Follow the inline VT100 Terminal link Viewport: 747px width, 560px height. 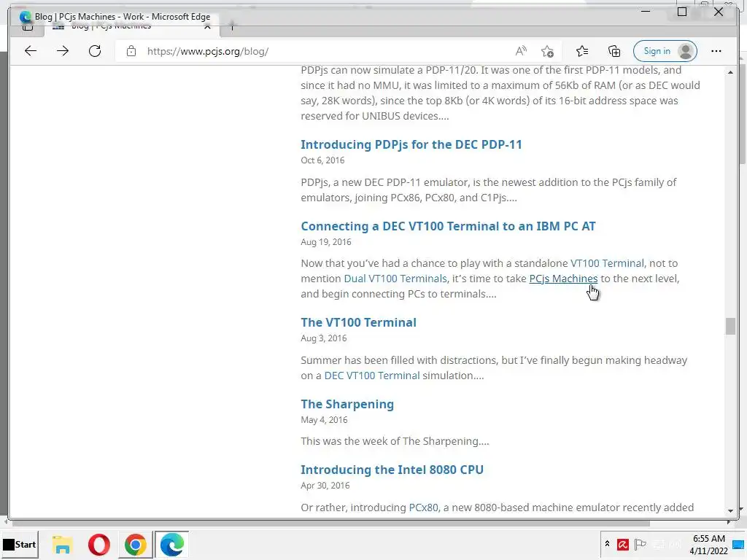click(607, 263)
